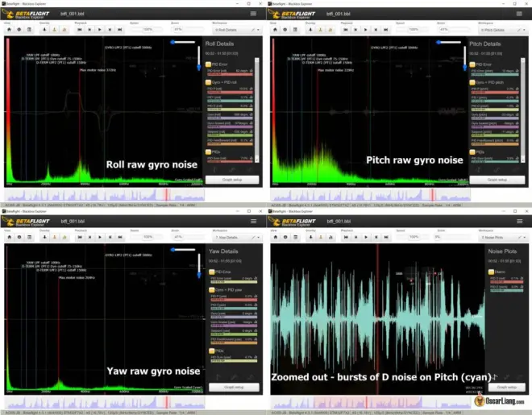Click home view icon in Roll Details window
Viewport: 532px width, 415px height.
[9, 30]
